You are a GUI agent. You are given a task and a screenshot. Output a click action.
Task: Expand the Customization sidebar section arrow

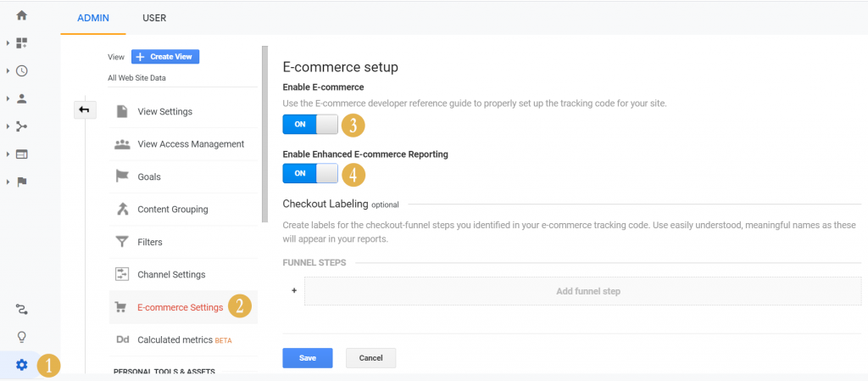pos(8,42)
